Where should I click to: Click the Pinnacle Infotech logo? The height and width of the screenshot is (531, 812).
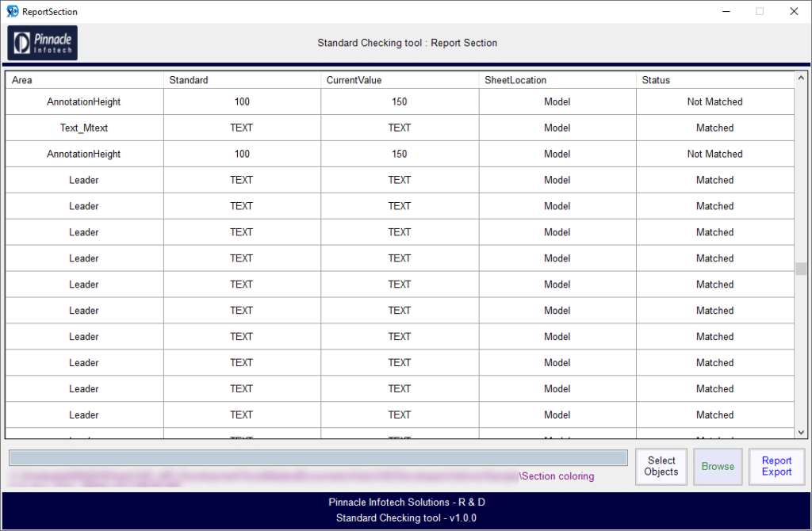[x=41, y=42]
